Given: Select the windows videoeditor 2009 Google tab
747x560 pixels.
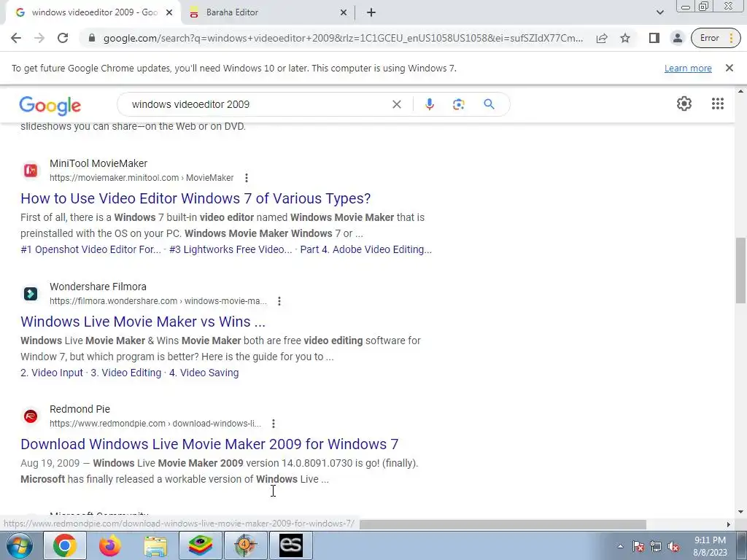Looking at the screenshot, I should click(x=94, y=12).
